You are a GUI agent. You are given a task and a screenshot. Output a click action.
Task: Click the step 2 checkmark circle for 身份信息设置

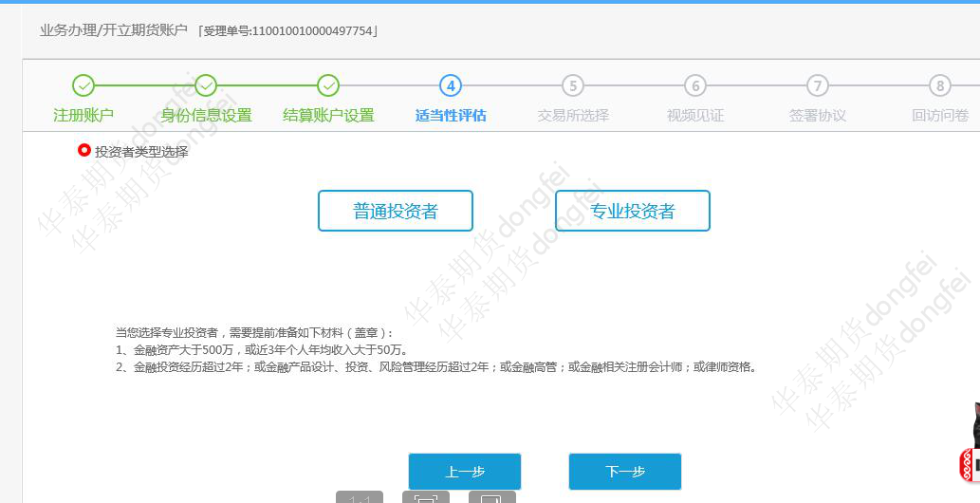206,85
